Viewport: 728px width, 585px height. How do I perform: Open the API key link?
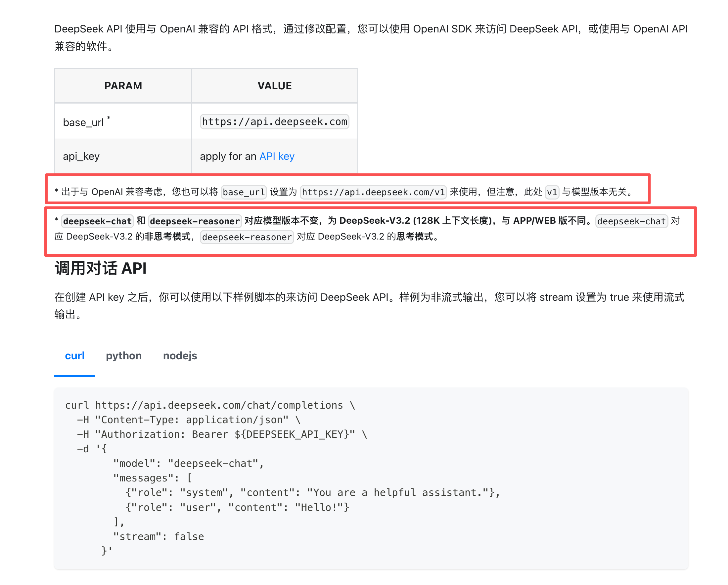pos(277,156)
